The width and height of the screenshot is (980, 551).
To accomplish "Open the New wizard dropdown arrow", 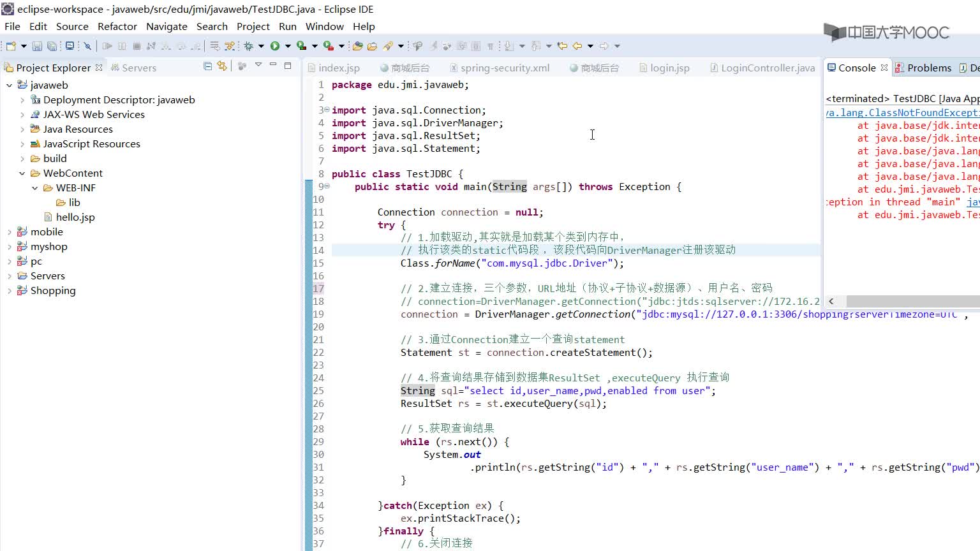I will pos(24,46).
